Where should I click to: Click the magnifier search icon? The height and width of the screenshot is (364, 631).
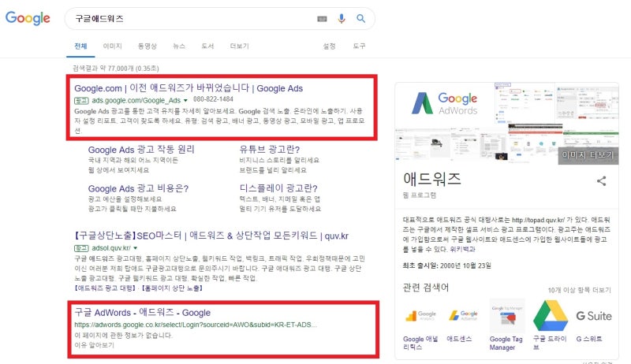pyautogui.click(x=360, y=18)
